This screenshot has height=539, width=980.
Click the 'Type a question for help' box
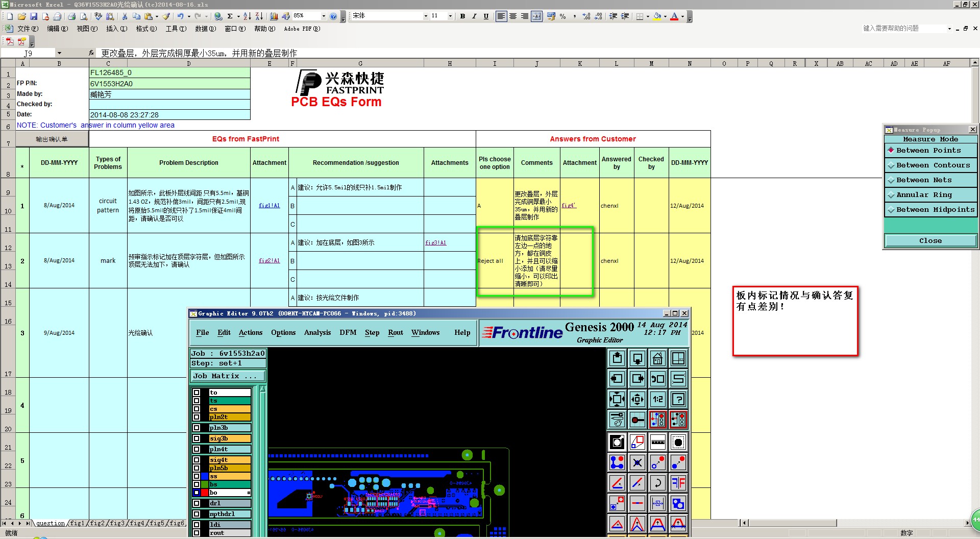tap(903, 29)
